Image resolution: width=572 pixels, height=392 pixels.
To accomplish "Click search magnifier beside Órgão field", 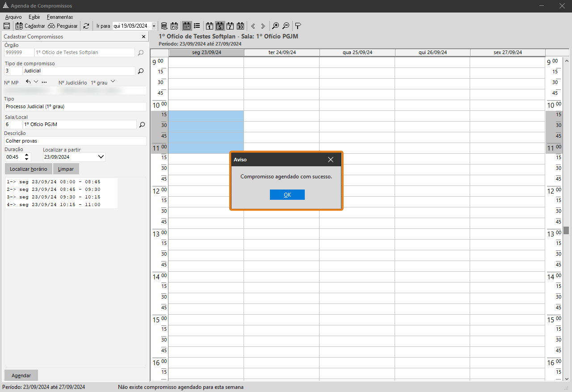I will [141, 53].
